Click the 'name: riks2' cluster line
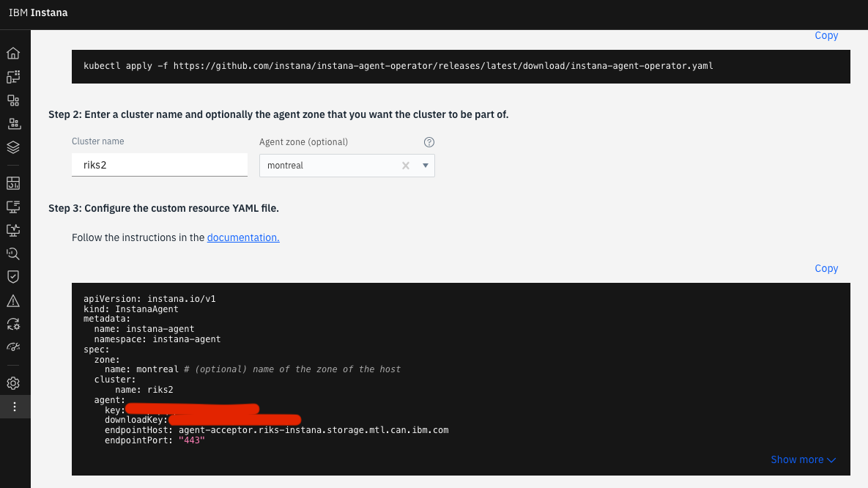This screenshot has height=488, width=868. point(144,390)
